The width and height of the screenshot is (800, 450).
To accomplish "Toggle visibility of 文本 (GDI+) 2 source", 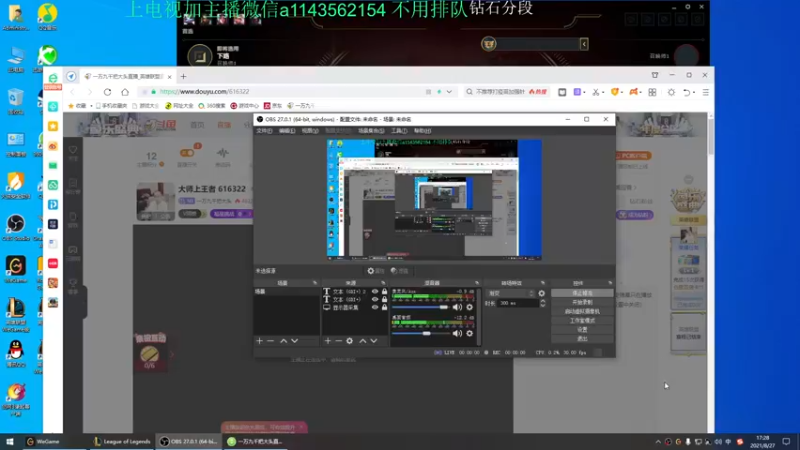I will click(x=375, y=292).
